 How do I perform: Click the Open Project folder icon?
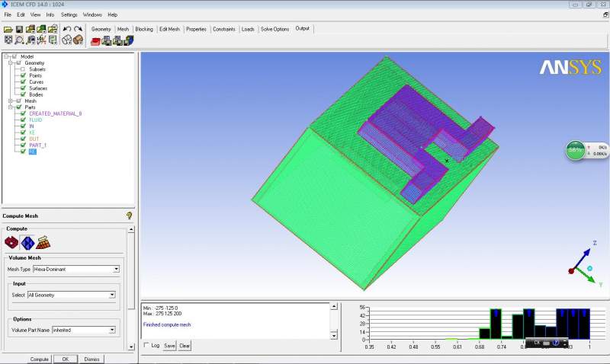[x=8, y=29]
